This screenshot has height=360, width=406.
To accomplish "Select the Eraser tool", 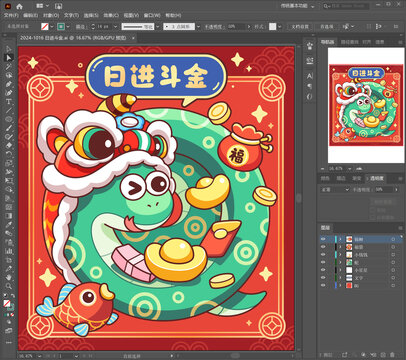I will pyautogui.click(x=9, y=145).
